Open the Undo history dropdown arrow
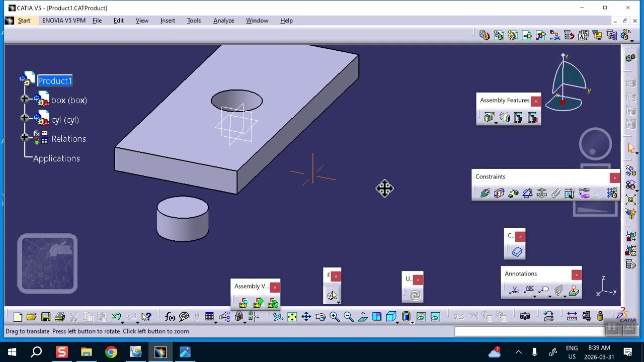Screen dimensions: 644x362 pyautogui.click(x=123, y=322)
